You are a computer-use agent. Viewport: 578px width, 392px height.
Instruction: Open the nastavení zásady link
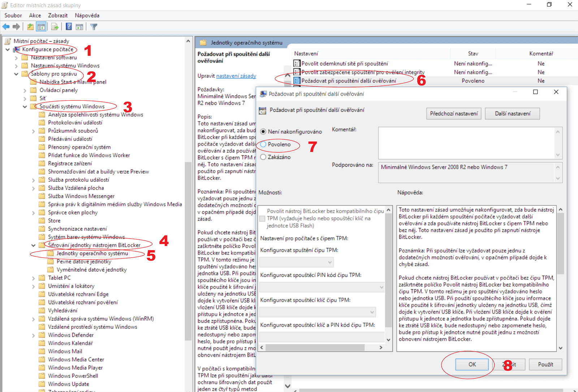tap(236, 76)
